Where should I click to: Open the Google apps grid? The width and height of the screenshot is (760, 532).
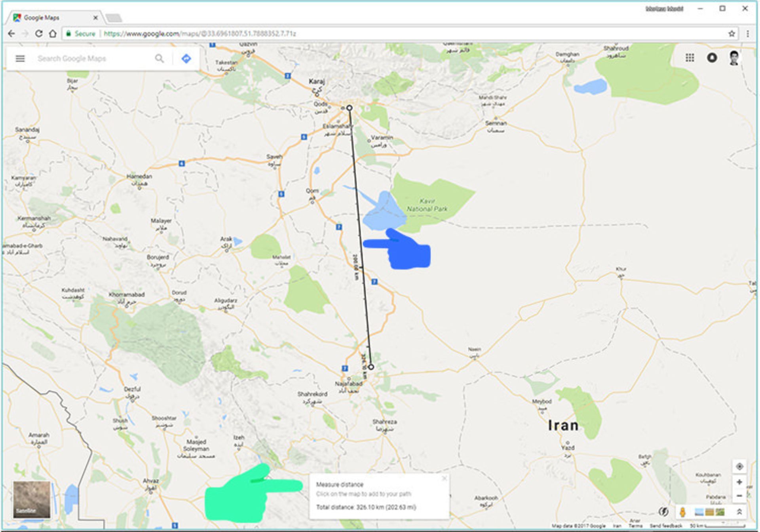(690, 58)
